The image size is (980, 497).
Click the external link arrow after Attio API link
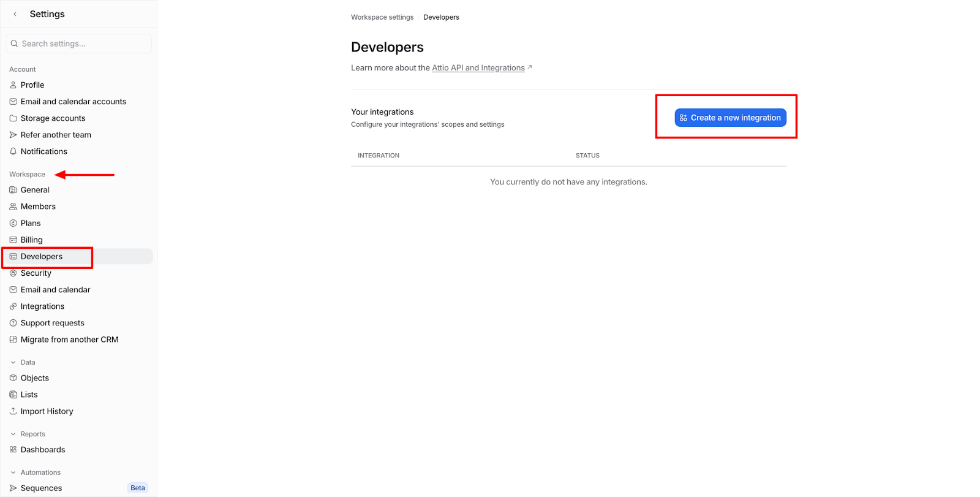point(530,67)
